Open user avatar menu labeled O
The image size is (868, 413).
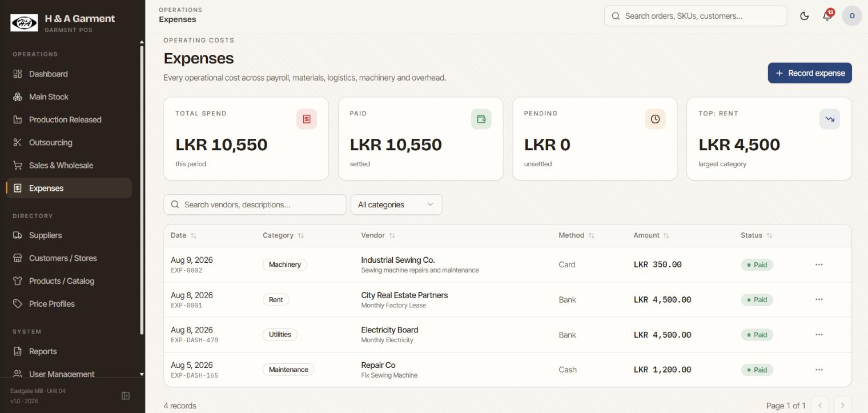852,16
